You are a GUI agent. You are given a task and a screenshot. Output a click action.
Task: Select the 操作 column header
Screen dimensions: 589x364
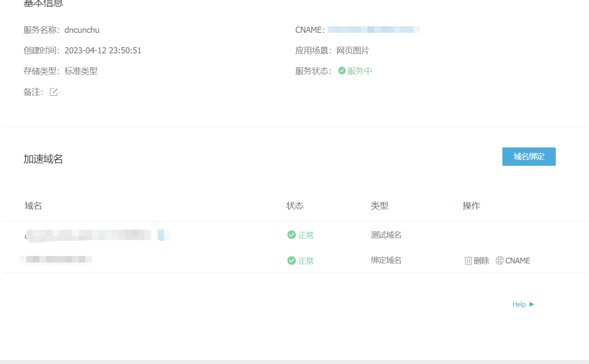tap(471, 206)
